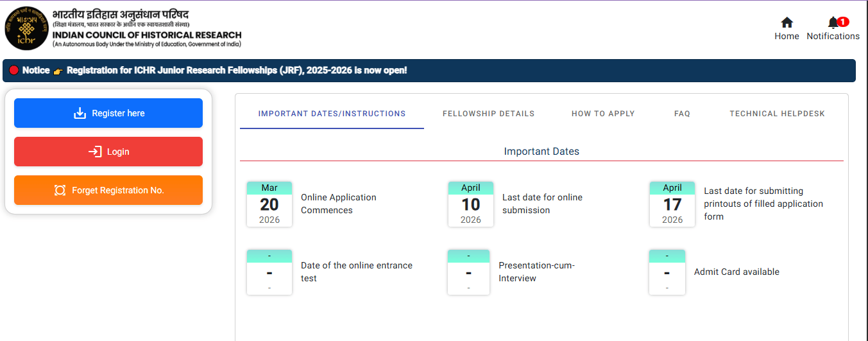The image size is (868, 341).
Task: Click the download icon on Register button
Action: 80,113
